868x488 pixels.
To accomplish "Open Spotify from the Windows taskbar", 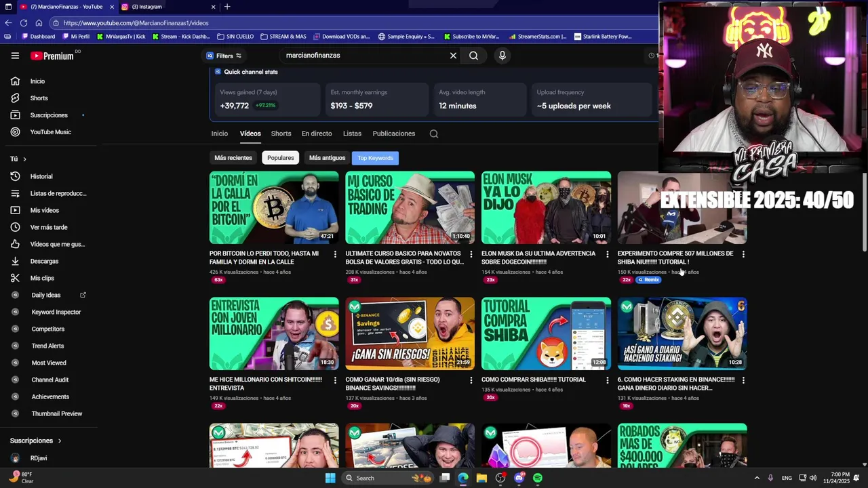I will pyautogui.click(x=538, y=478).
